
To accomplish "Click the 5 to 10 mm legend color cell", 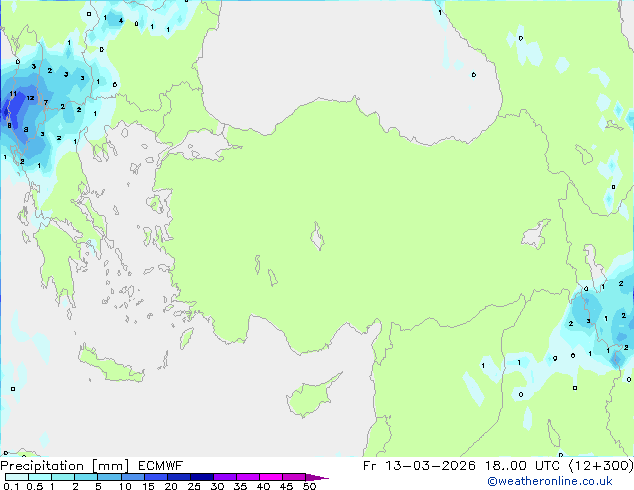I will pyautogui.click(x=109, y=477).
